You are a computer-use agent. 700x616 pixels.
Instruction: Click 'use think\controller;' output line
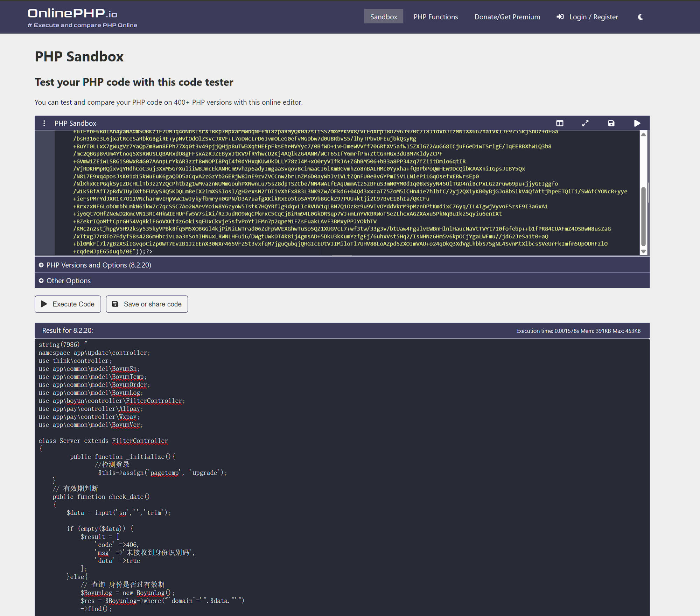[x=75, y=361]
